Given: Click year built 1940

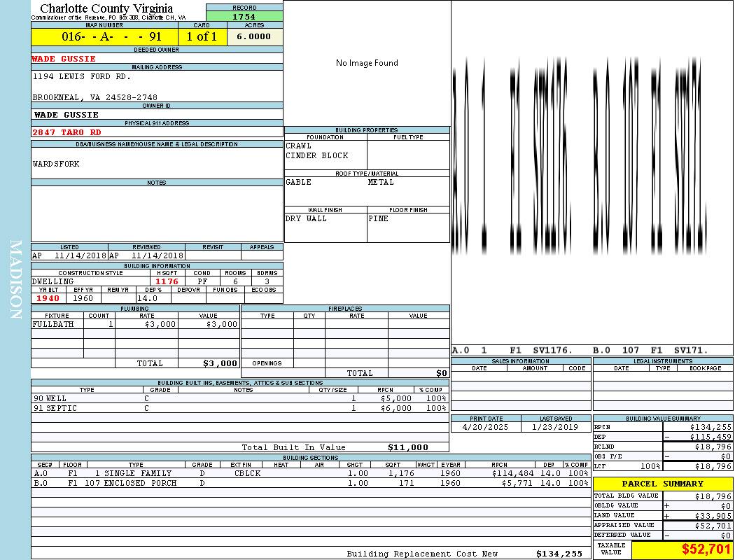Looking at the screenshot, I should (x=48, y=298).
